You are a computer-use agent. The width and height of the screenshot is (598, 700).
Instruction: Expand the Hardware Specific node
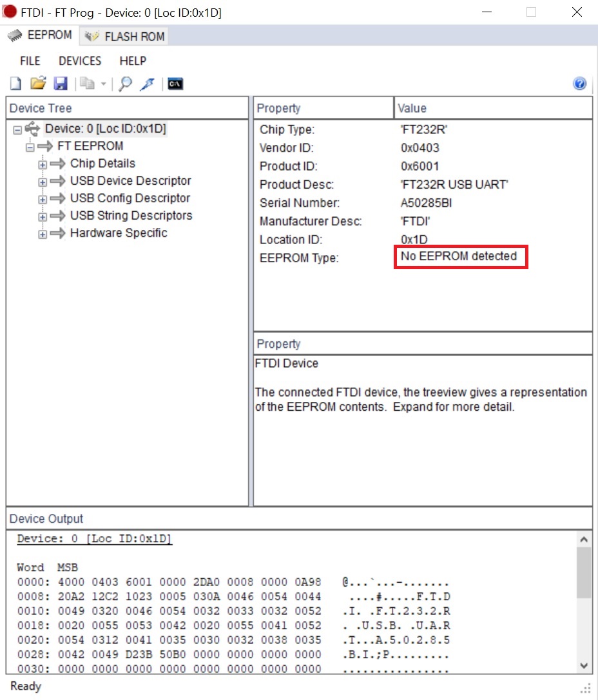pyautogui.click(x=43, y=234)
